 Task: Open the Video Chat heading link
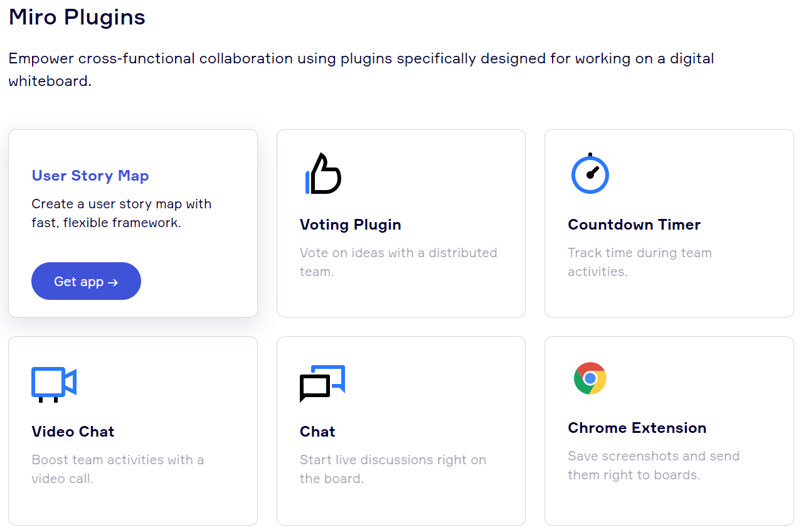pos(73,432)
